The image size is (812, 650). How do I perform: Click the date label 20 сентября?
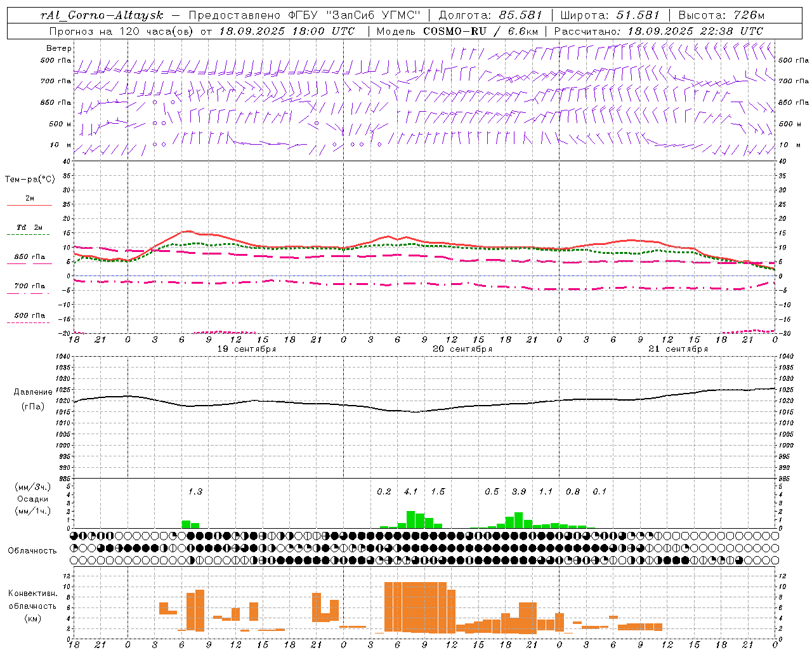click(x=462, y=349)
